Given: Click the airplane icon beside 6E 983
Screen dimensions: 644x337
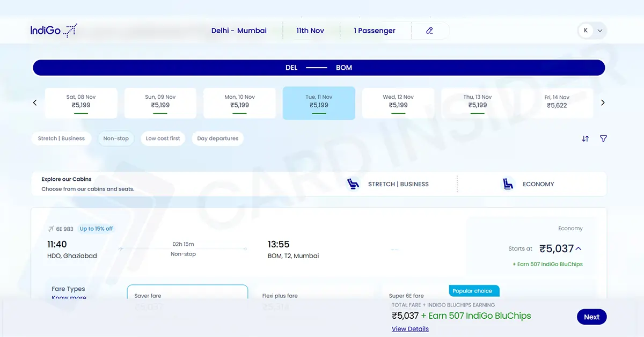Looking at the screenshot, I should [x=51, y=229].
